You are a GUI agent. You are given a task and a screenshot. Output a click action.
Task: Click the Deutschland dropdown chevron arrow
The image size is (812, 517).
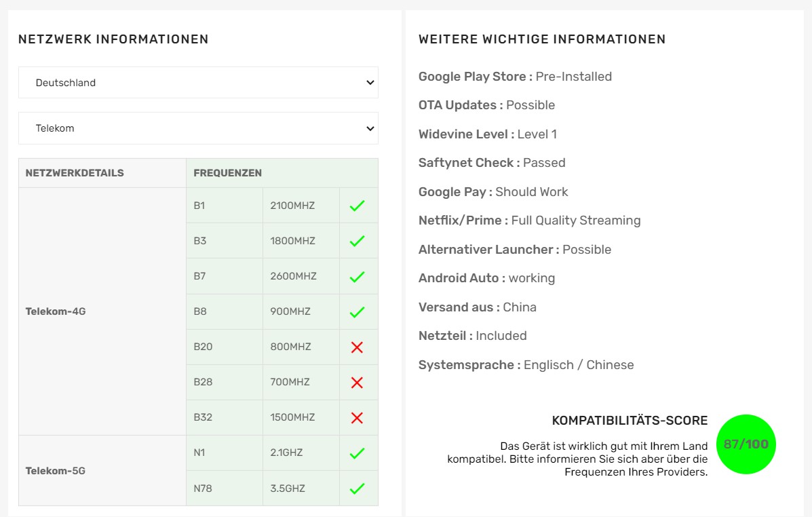(x=370, y=83)
